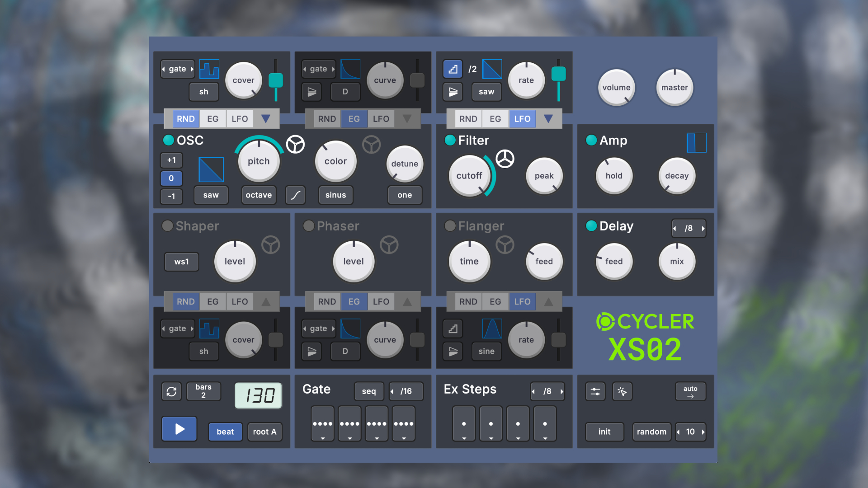Screen dimensions: 868x488
Task: Turn on the Phaser effect
Action: tap(309, 226)
